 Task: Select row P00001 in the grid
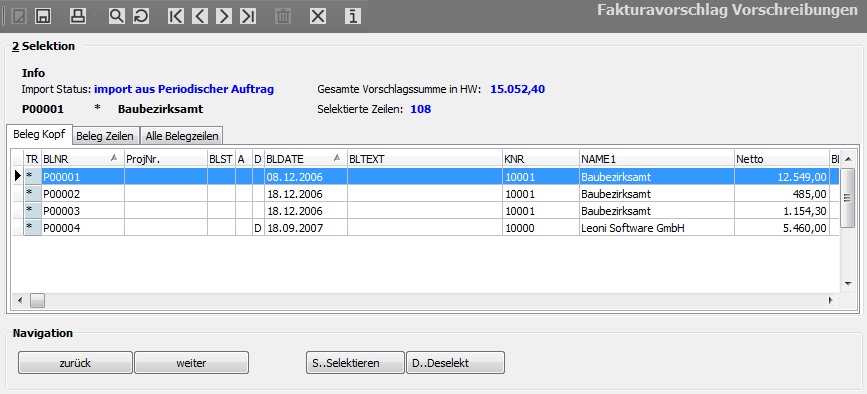[426, 177]
